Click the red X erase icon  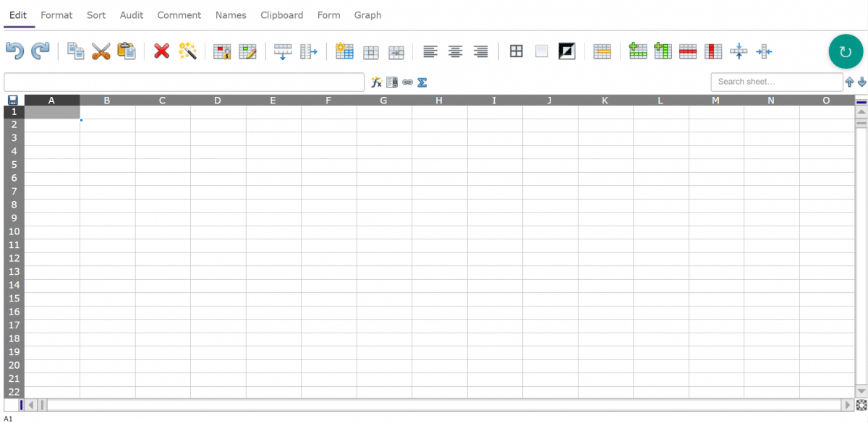161,51
